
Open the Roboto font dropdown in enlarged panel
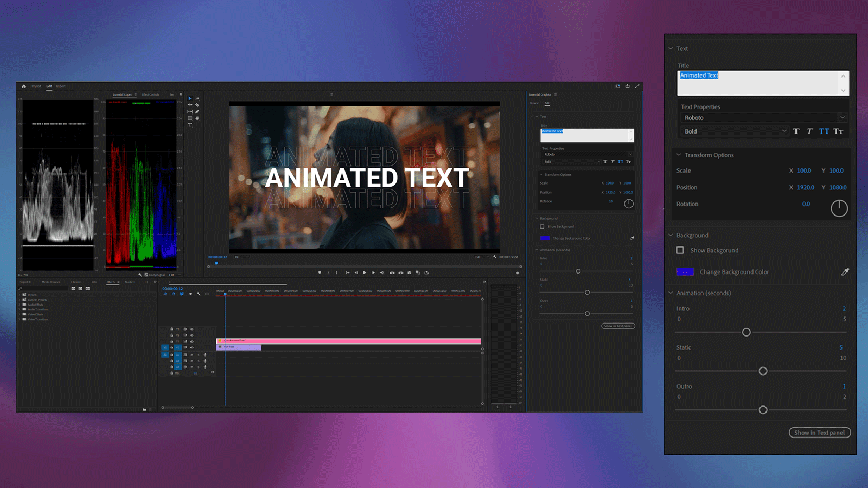point(842,118)
